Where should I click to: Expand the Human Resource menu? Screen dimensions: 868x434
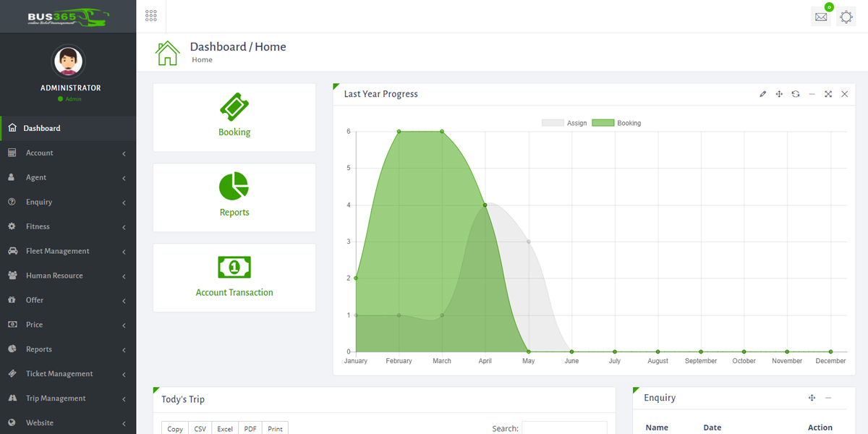pyautogui.click(x=67, y=276)
